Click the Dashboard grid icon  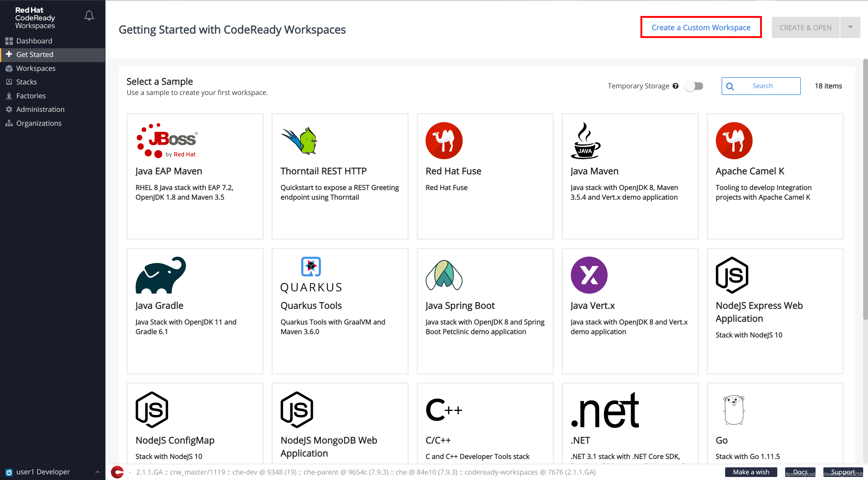tap(9, 41)
